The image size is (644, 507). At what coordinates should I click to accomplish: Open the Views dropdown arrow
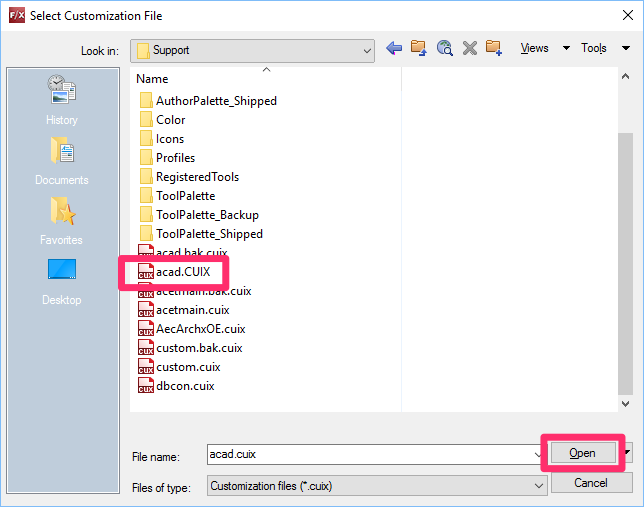coord(566,48)
